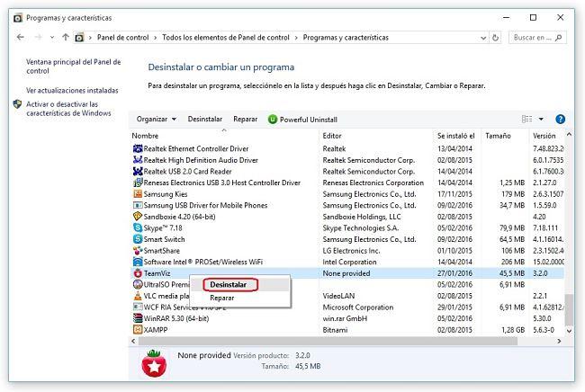585x392 pixels.
Task: Click Todos los elementos de Panel breadcrumb
Action: (226, 38)
